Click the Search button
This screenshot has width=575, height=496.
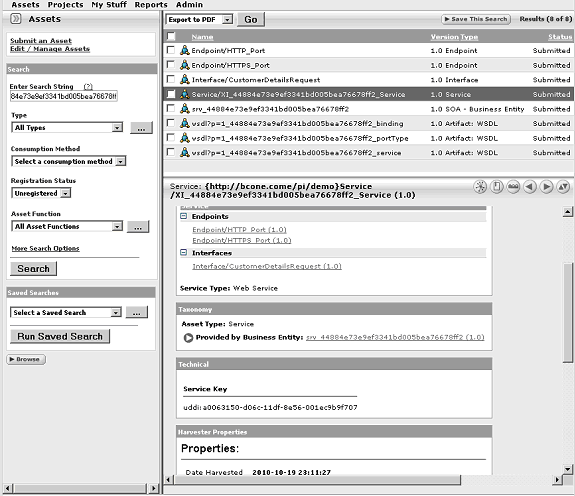point(33,269)
